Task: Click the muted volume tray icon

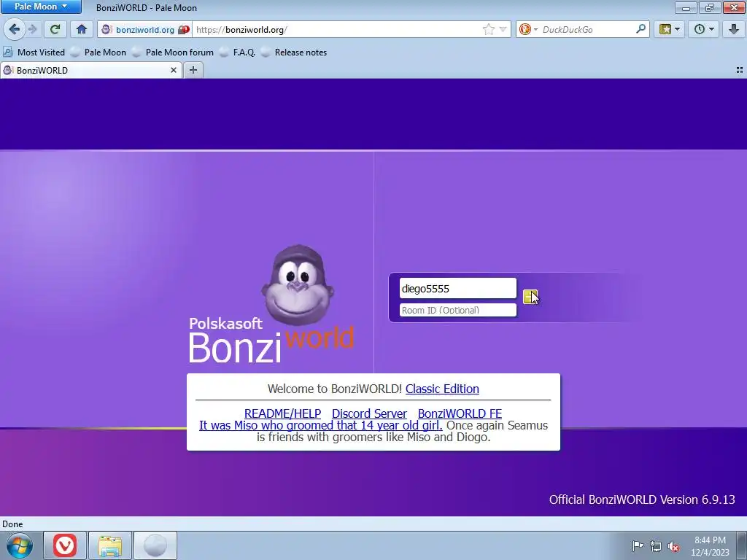Action: point(673,546)
